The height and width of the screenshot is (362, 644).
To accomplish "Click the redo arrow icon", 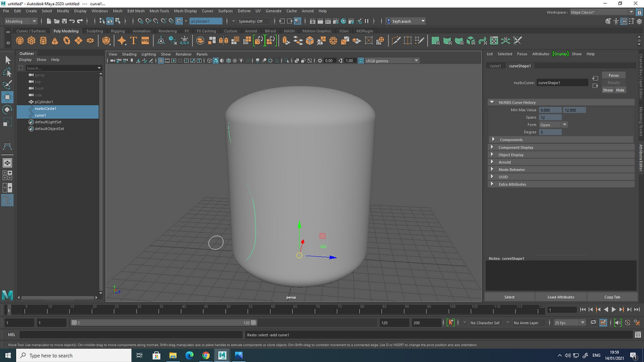I will click(80, 21).
